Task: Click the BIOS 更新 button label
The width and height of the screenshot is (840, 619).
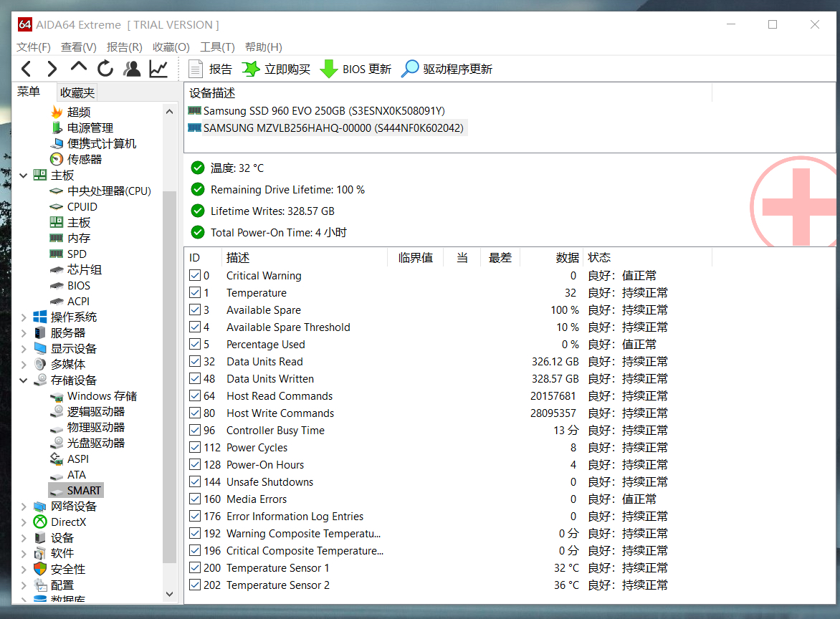Action: point(367,69)
